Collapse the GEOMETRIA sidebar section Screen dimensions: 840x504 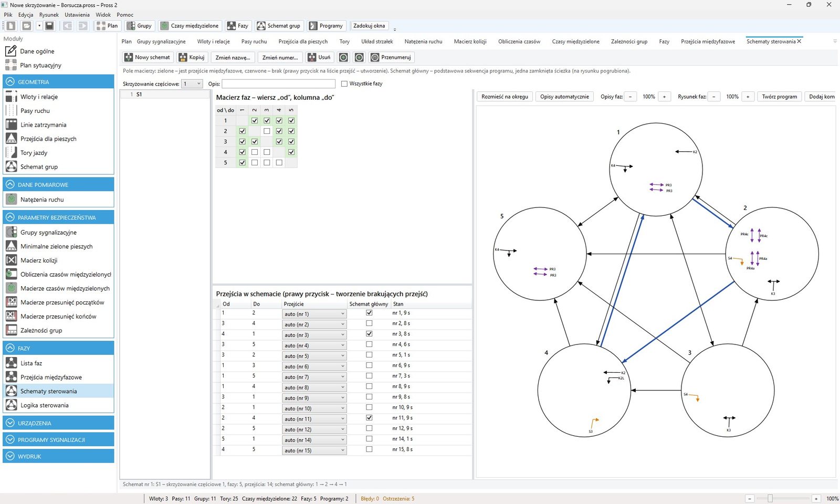pyautogui.click(x=10, y=82)
